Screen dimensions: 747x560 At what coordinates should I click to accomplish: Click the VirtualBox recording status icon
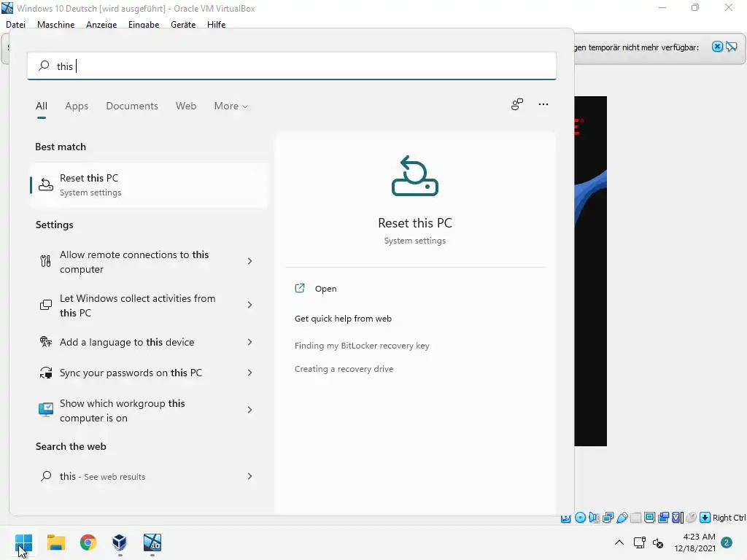(x=663, y=517)
